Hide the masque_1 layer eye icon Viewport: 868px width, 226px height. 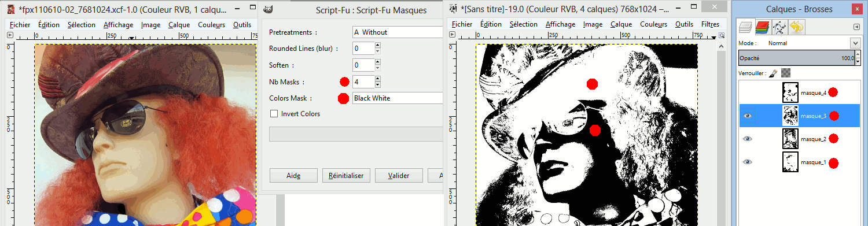click(747, 162)
